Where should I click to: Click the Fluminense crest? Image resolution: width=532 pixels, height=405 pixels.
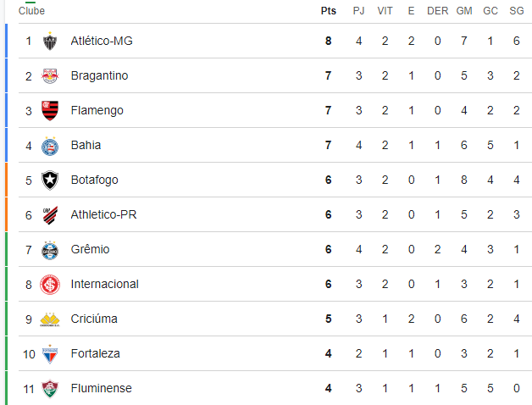point(50,389)
